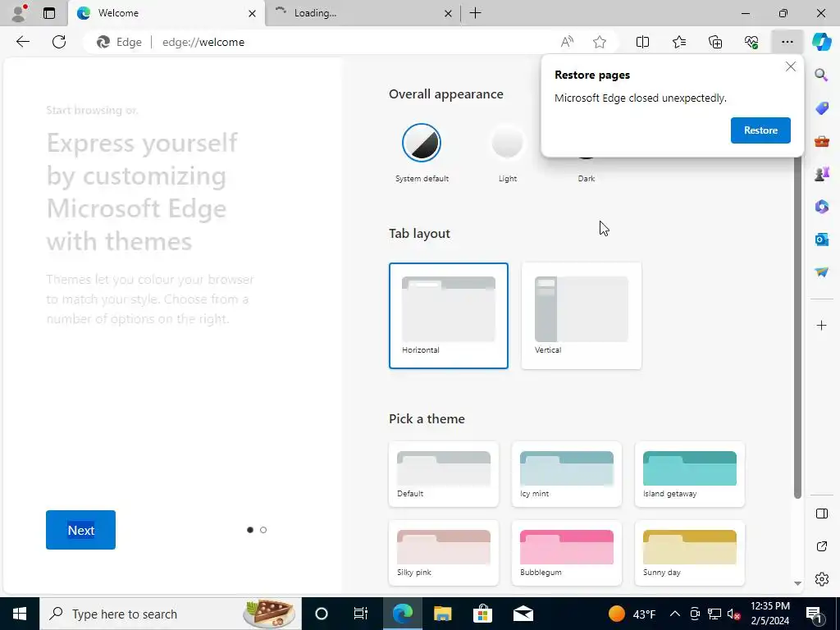Open Browser essentials heart icon
This screenshot has width=840, height=630.
point(751,42)
